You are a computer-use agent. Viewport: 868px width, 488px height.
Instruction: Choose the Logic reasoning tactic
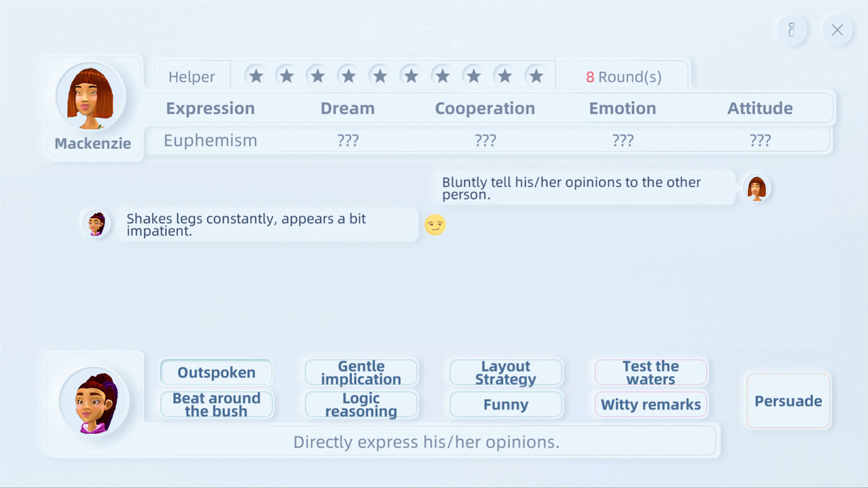pyautogui.click(x=361, y=404)
